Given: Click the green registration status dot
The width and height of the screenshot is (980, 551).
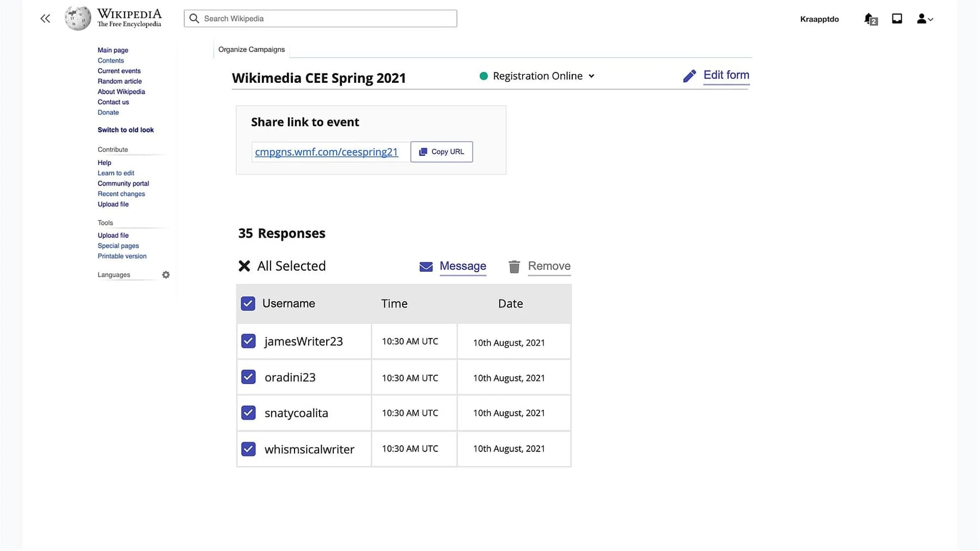Looking at the screenshot, I should 483,76.
